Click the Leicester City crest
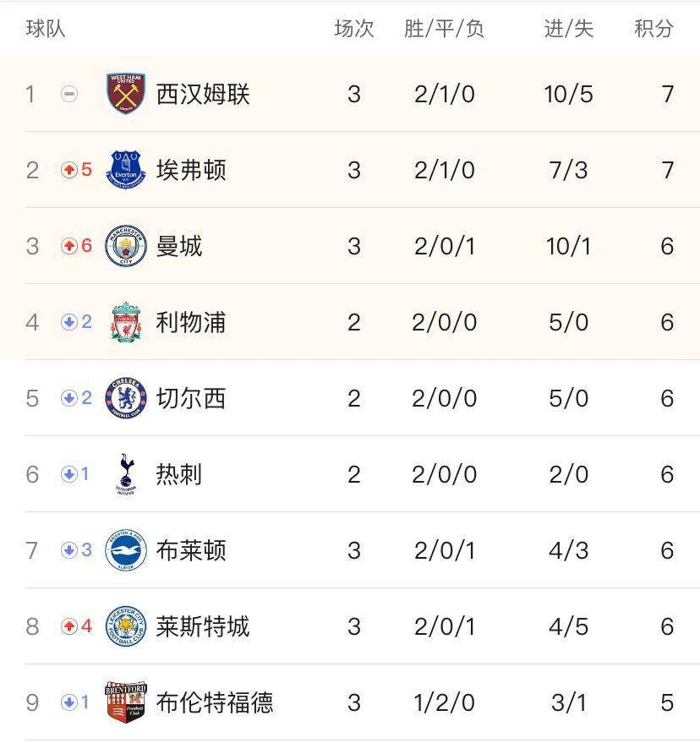The height and width of the screenshot is (743, 700). tap(126, 626)
